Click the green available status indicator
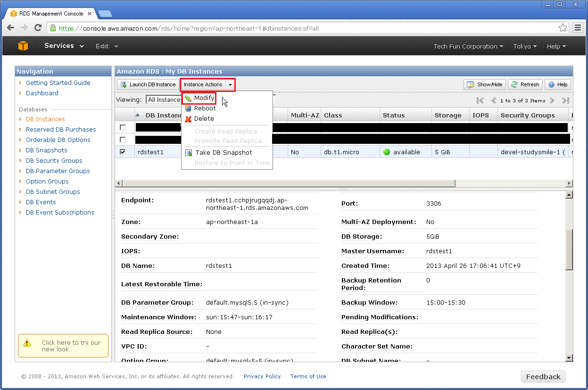The height and width of the screenshot is (390, 588). click(x=387, y=152)
